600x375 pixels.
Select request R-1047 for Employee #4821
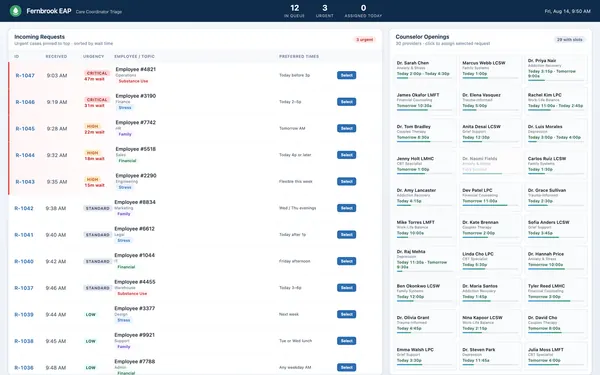pos(346,75)
